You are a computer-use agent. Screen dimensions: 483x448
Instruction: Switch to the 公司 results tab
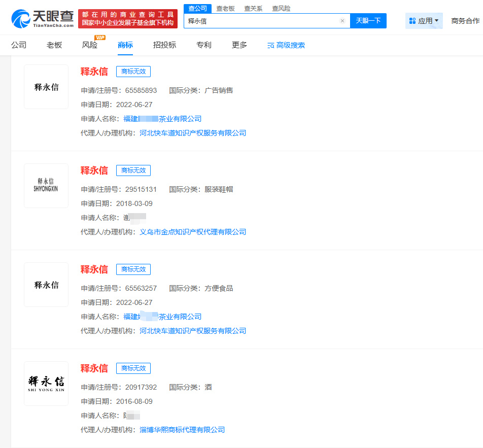tap(19, 45)
